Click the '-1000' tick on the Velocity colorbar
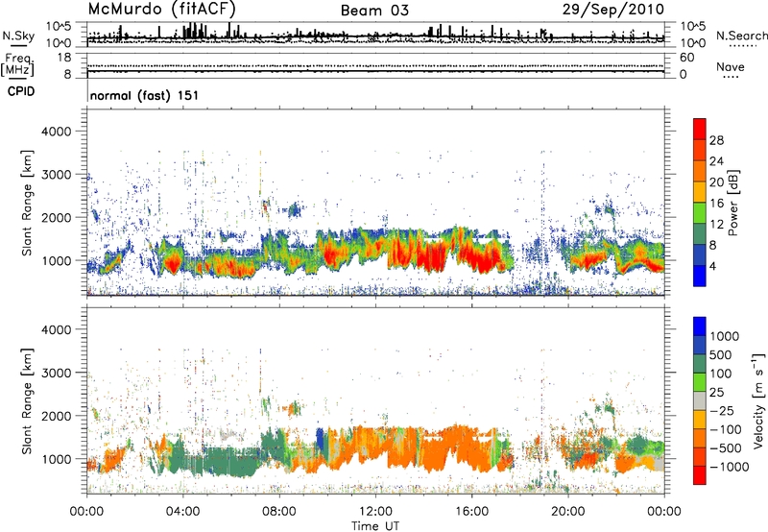768x532 pixels. 729,467
